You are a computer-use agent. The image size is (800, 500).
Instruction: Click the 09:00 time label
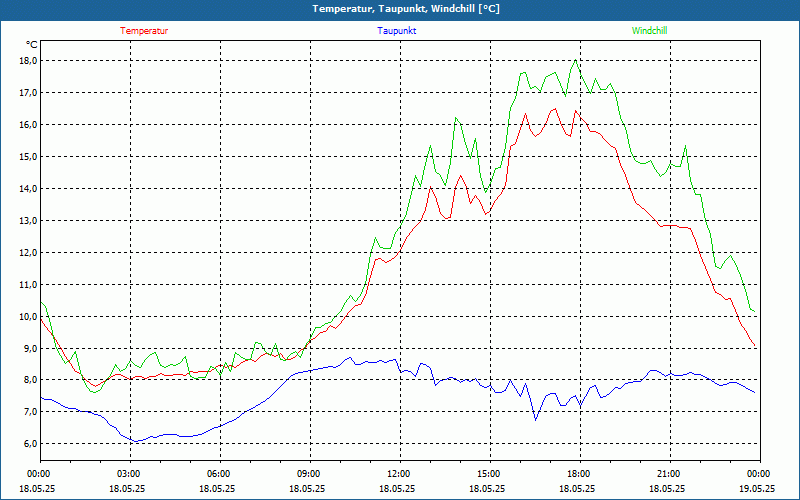tap(310, 474)
